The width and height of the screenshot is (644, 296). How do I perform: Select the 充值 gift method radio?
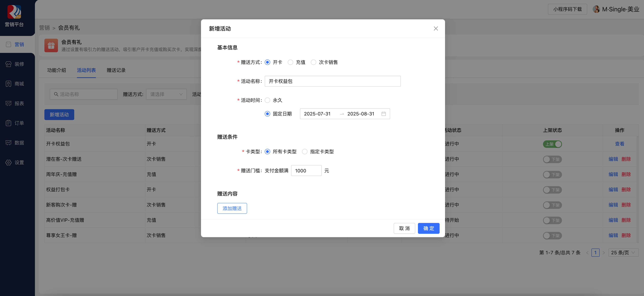290,62
